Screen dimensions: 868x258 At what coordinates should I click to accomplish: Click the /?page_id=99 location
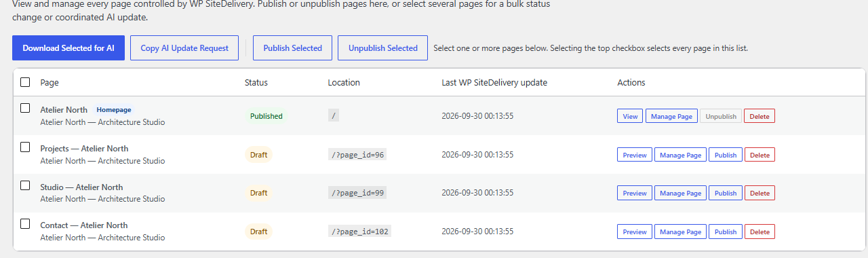click(357, 193)
